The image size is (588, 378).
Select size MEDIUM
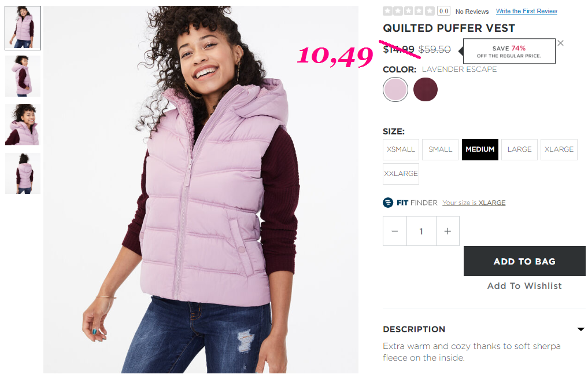480,149
